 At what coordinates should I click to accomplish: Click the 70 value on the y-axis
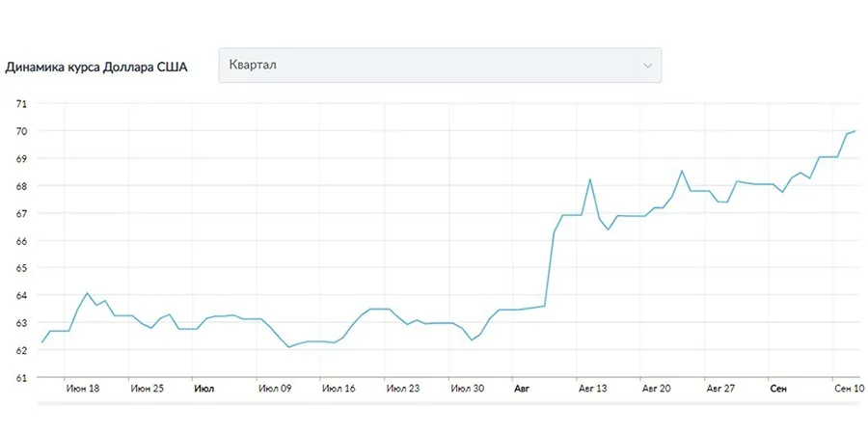pos(21,131)
